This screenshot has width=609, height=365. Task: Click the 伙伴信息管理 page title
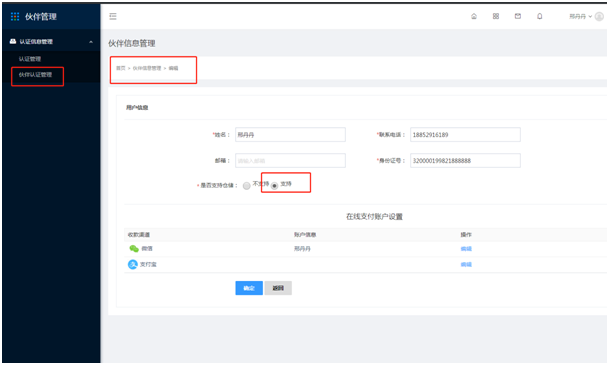click(132, 43)
